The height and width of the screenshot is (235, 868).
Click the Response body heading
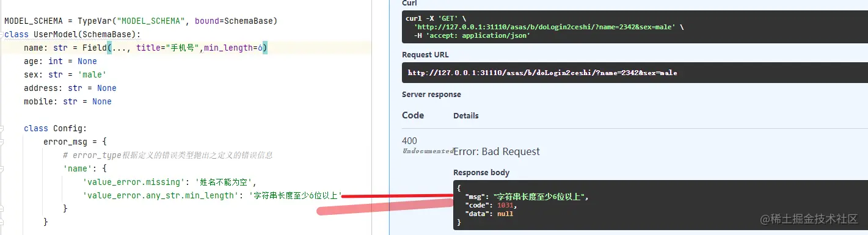coord(481,173)
